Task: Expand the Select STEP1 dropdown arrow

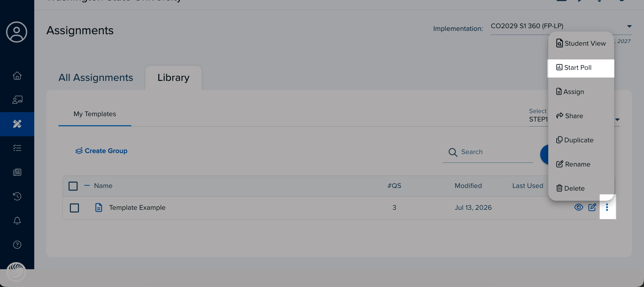Action: [617, 119]
